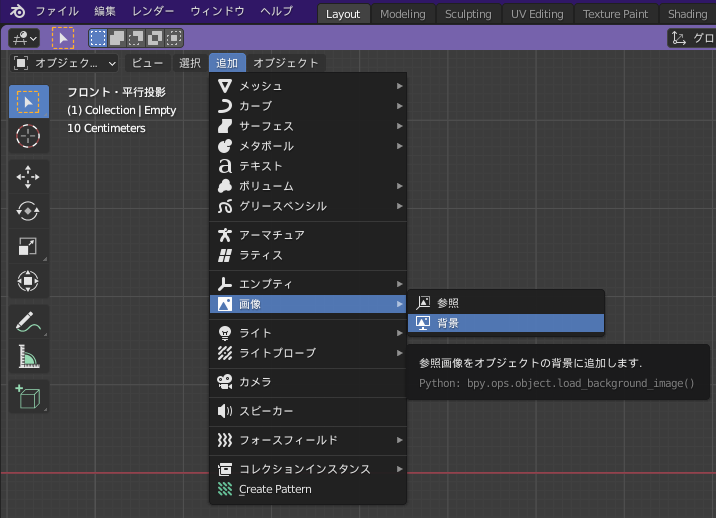Expand the ライト submenu
This screenshot has width=716, height=518.
pyautogui.click(x=308, y=333)
